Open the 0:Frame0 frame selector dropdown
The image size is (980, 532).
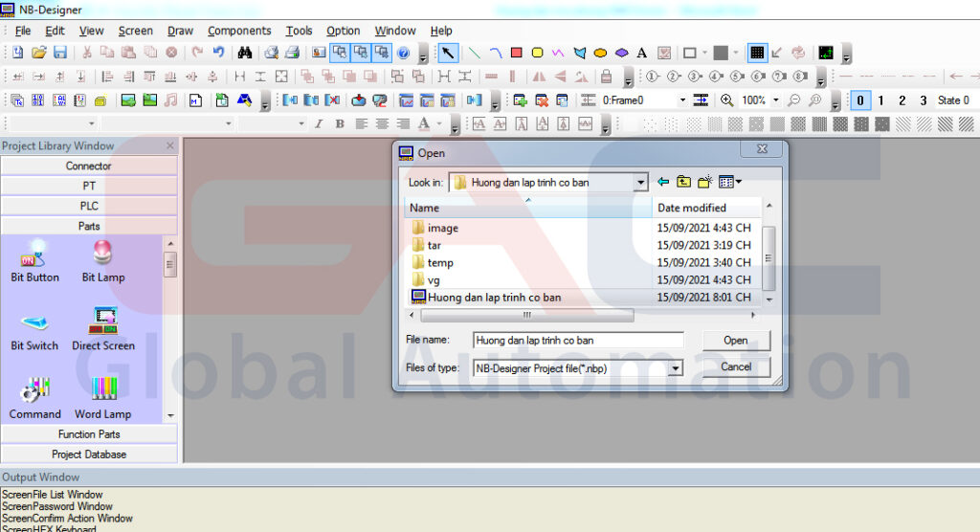tap(682, 100)
